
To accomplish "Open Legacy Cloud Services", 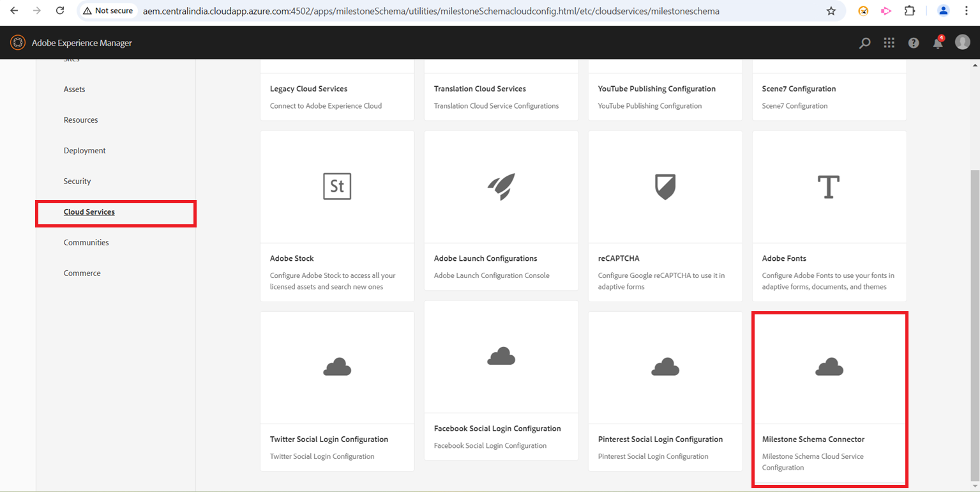I will (x=308, y=89).
